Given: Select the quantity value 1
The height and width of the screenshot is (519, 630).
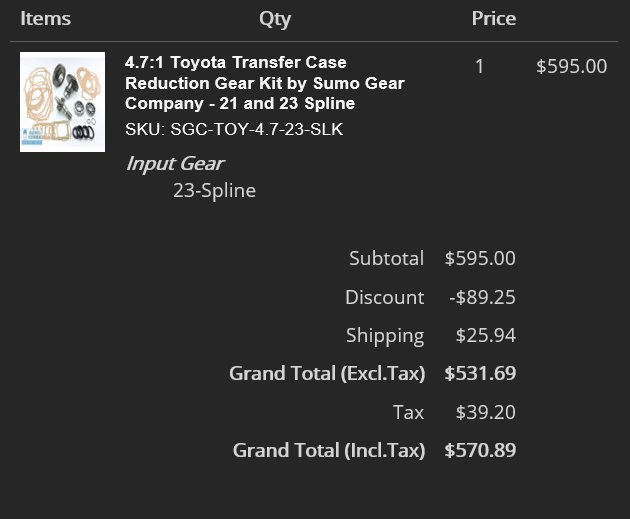Looking at the screenshot, I should coord(479,66).
